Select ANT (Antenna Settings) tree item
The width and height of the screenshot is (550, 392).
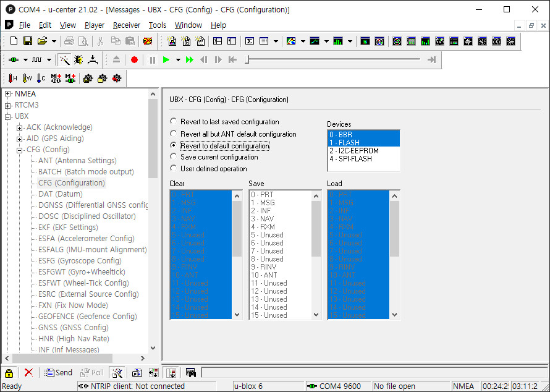pyautogui.click(x=77, y=161)
